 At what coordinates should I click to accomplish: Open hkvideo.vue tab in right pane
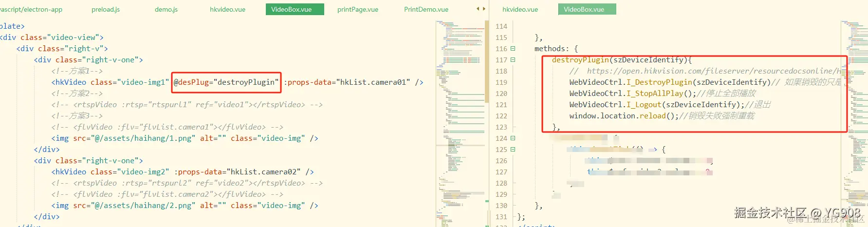pos(520,9)
